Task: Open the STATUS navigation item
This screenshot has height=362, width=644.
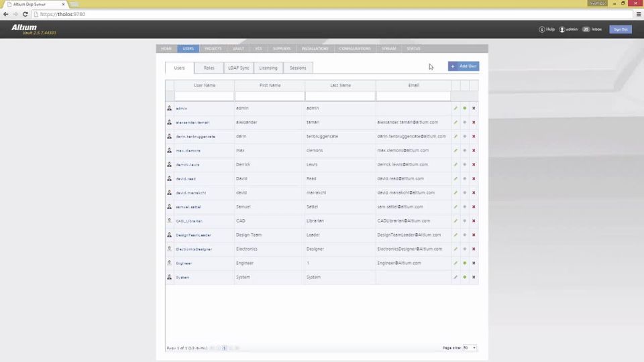Action: pyautogui.click(x=413, y=48)
